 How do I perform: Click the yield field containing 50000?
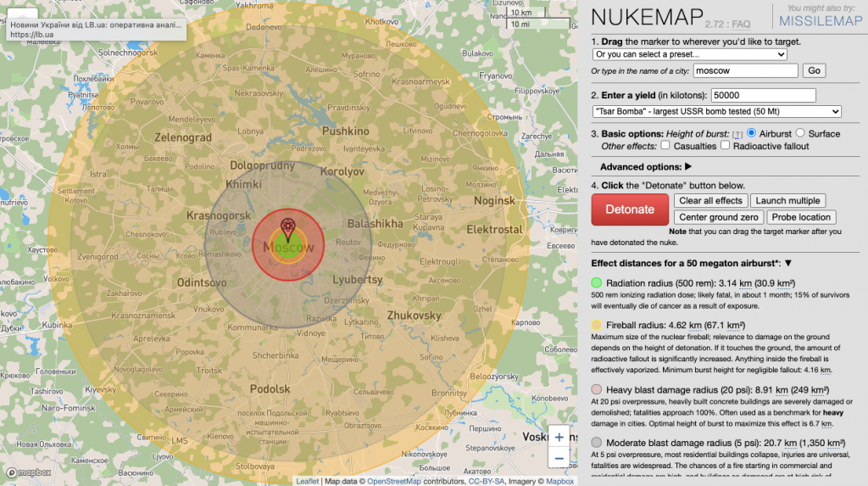(764, 95)
